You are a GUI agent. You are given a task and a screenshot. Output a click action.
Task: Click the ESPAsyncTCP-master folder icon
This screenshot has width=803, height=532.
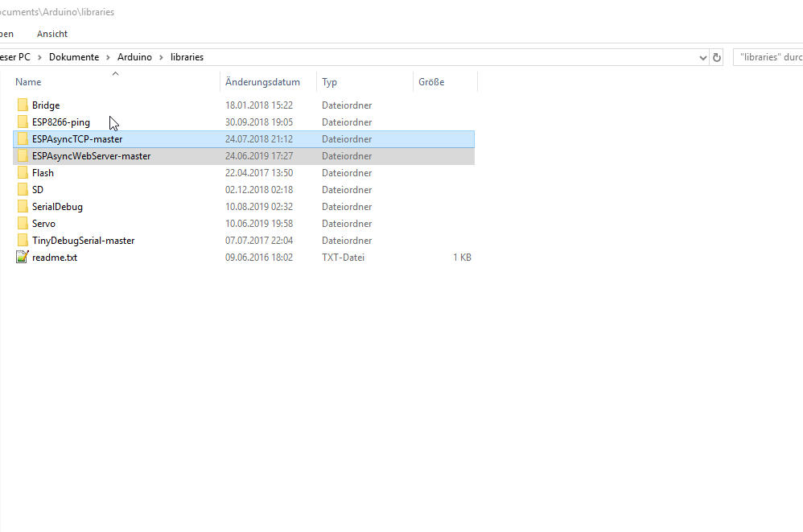(x=23, y=138)
